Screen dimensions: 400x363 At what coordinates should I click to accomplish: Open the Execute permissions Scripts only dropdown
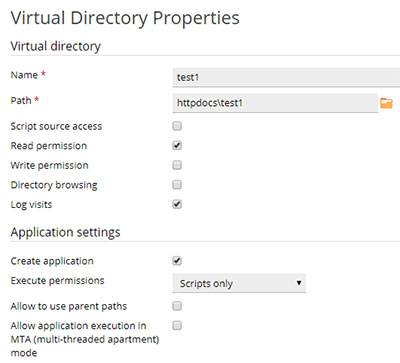(239, 283)
